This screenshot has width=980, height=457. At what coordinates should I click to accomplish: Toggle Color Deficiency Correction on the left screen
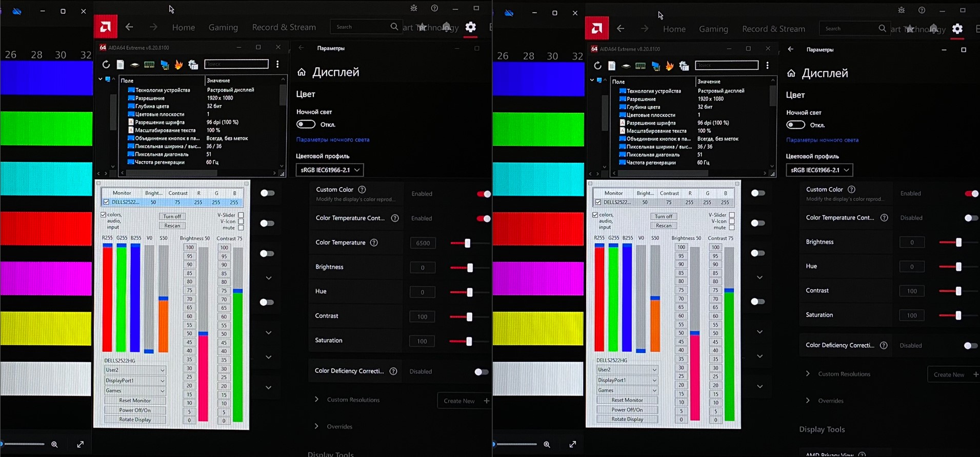[481, 372]
